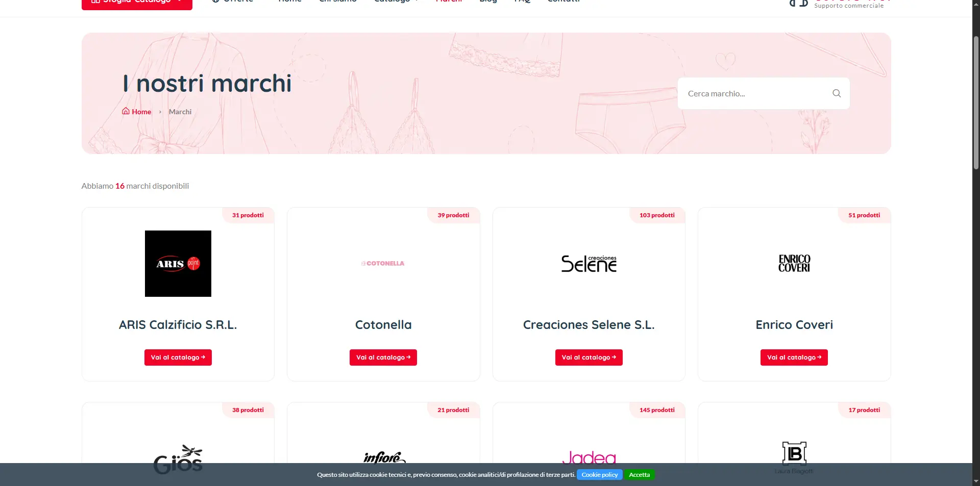Click the 'Abbiamo 16 marchi disponibili' text

click(x=135, y=186)
